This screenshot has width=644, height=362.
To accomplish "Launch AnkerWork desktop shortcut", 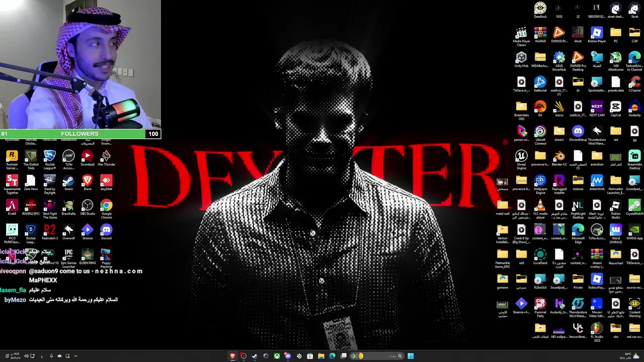I will coord(597,183).
